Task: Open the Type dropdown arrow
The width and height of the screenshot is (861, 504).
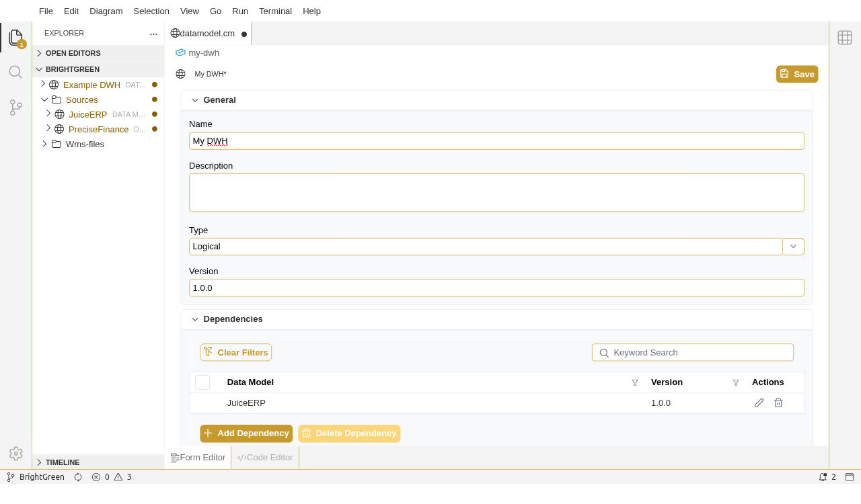Action: 793,247
